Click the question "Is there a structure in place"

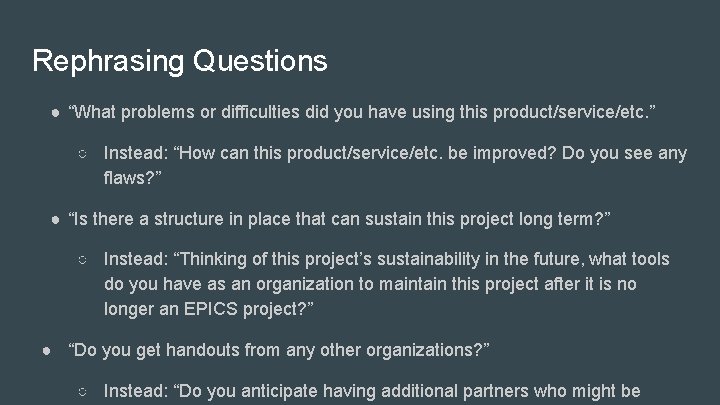click(x=339, y=220)
